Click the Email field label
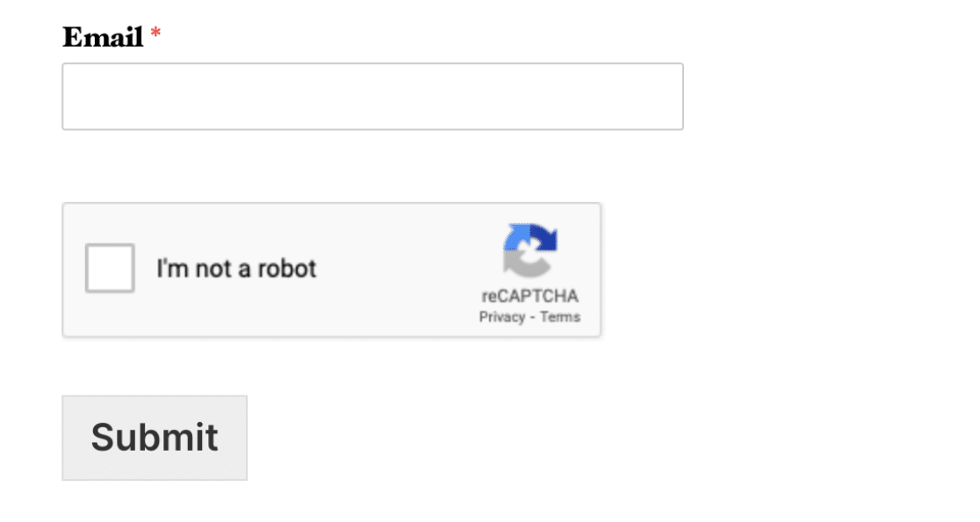This screenshot has width=980, height=522. pyautogui.click(x=103, y=37)
